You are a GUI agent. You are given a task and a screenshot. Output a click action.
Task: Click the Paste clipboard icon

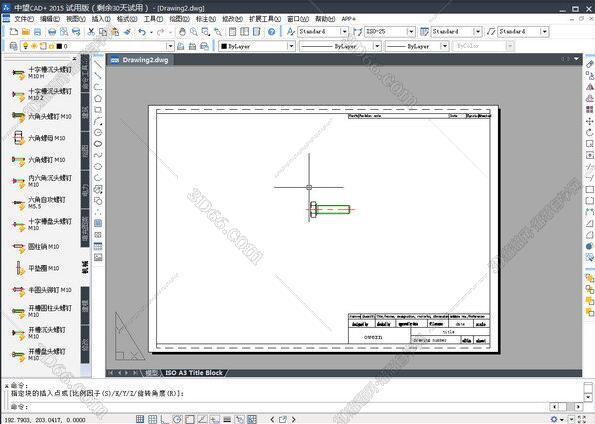pyautogui.click(x=115, y=32)
